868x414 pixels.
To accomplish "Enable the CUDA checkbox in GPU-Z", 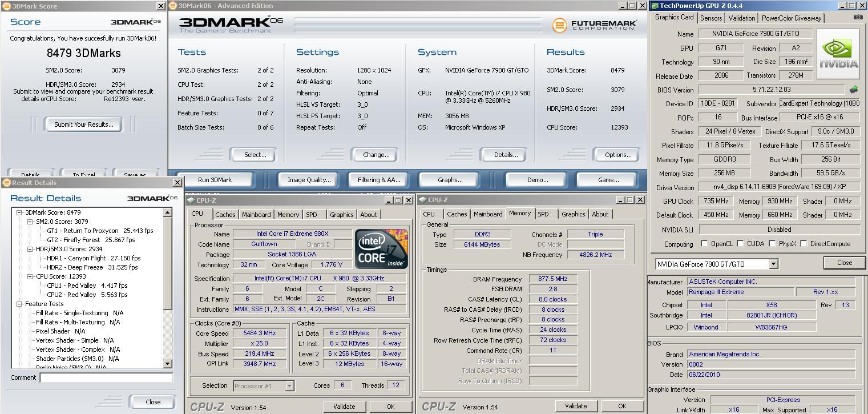I will point(740,244).
